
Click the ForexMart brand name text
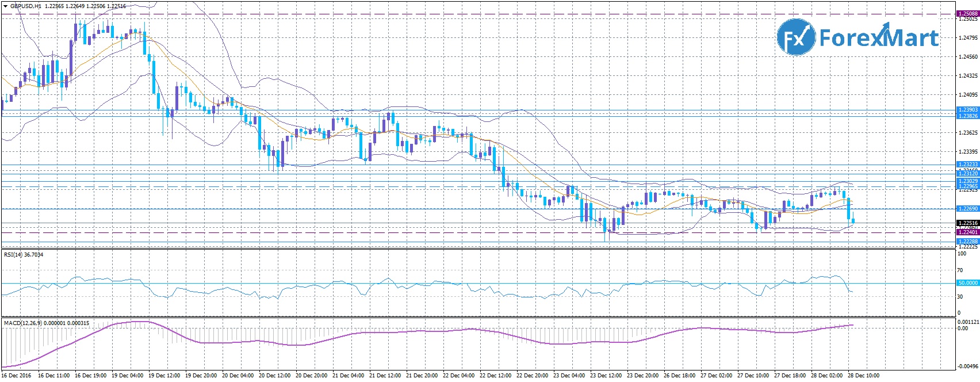click(x=878, y=38)
